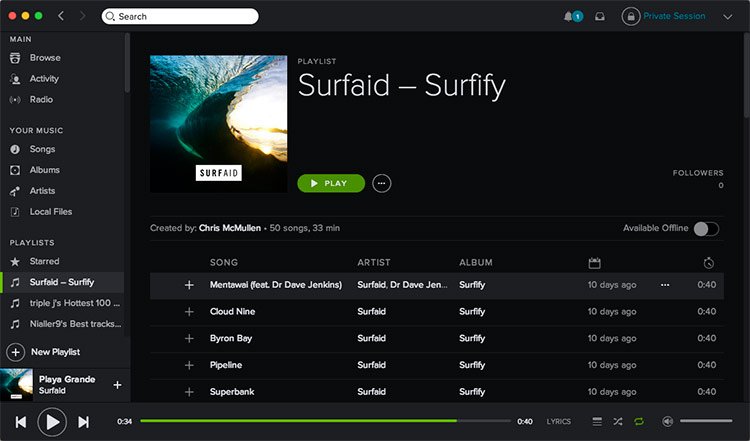
Task: Open Playa Grande now playing title
Action: pyautogui.click(x=67, y=379)
